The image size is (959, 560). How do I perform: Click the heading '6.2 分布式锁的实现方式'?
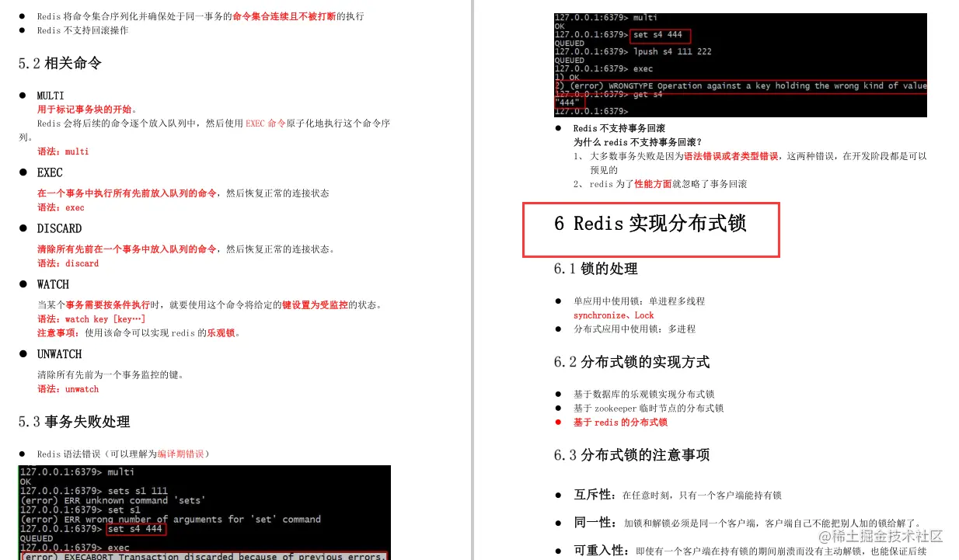(x=632, y=362)
